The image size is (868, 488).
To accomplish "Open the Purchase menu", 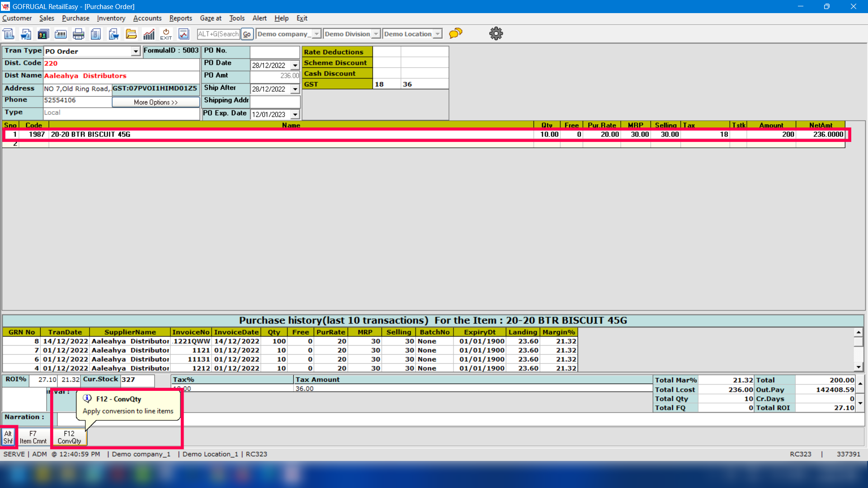I will (75, 18).
